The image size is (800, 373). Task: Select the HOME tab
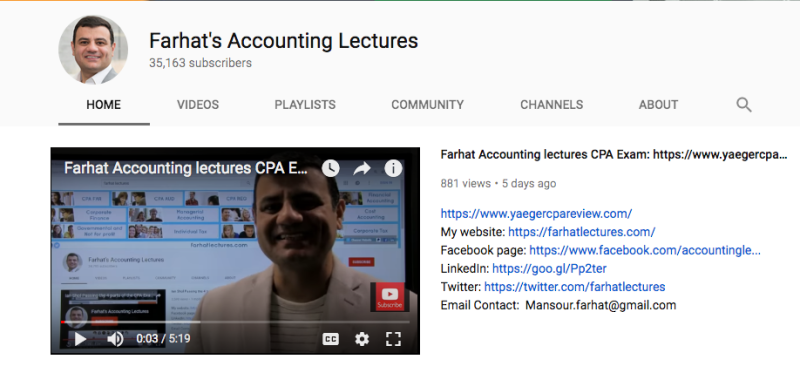pos(104,105)
